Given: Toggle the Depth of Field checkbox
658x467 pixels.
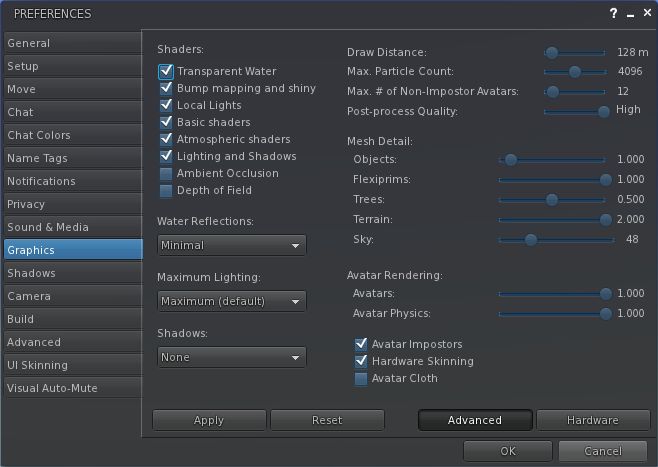Looking at the screenshot, I should pos(166,191).
